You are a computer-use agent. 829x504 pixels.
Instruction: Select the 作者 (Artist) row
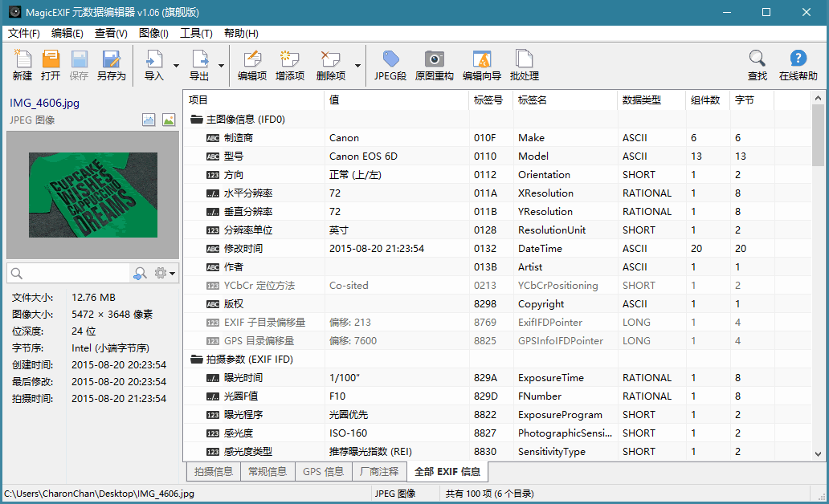[x=497, y=267]
